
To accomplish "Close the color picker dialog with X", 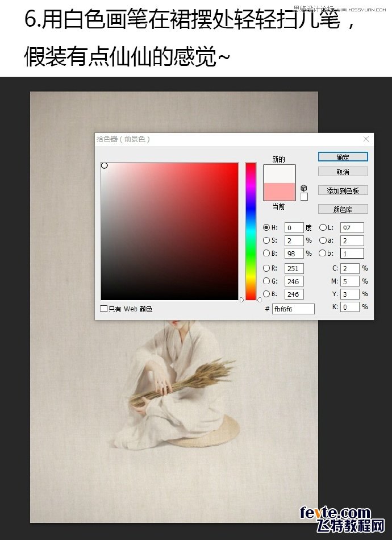I will 366,139.
